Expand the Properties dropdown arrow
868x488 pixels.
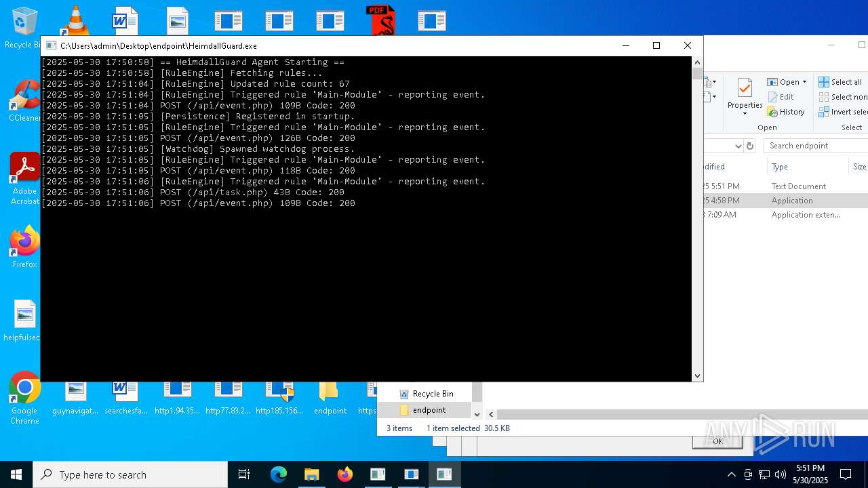(745, 113)
